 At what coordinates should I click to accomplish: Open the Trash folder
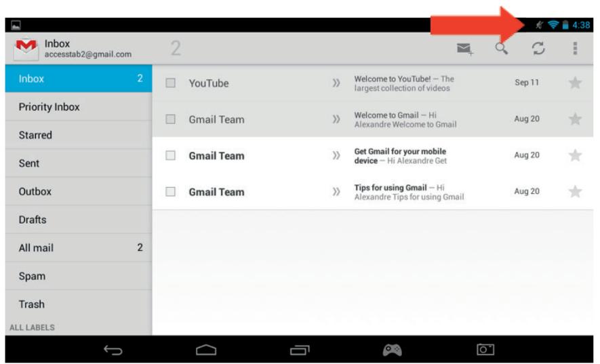pos(79,304)
